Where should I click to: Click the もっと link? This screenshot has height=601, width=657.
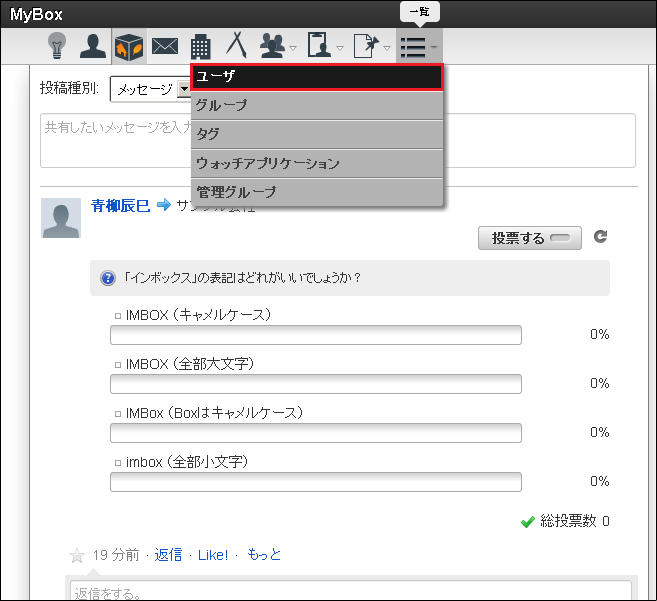click(264, 554)
